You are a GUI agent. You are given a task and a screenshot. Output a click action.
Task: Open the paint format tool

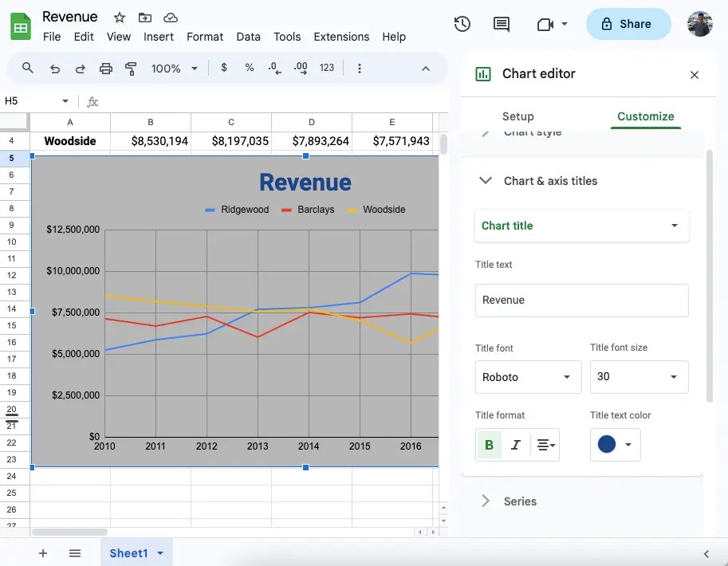click(130, 68)
